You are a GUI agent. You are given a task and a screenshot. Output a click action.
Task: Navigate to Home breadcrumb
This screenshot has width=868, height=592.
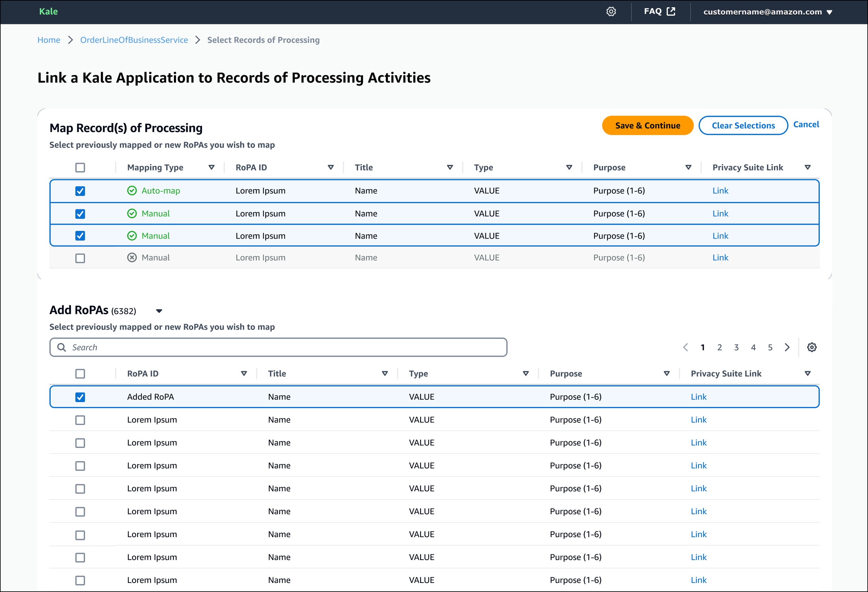(49, 40)
